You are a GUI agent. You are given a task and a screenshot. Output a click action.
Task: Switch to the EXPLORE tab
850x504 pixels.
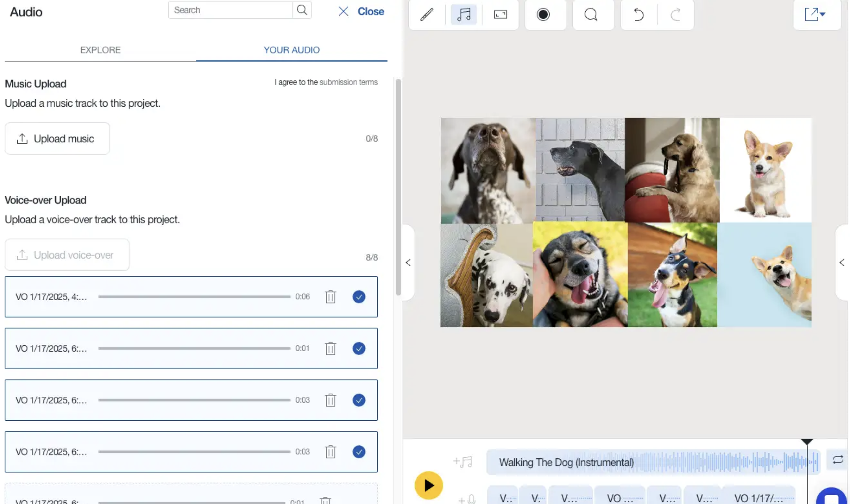click(x=100, y=50)
